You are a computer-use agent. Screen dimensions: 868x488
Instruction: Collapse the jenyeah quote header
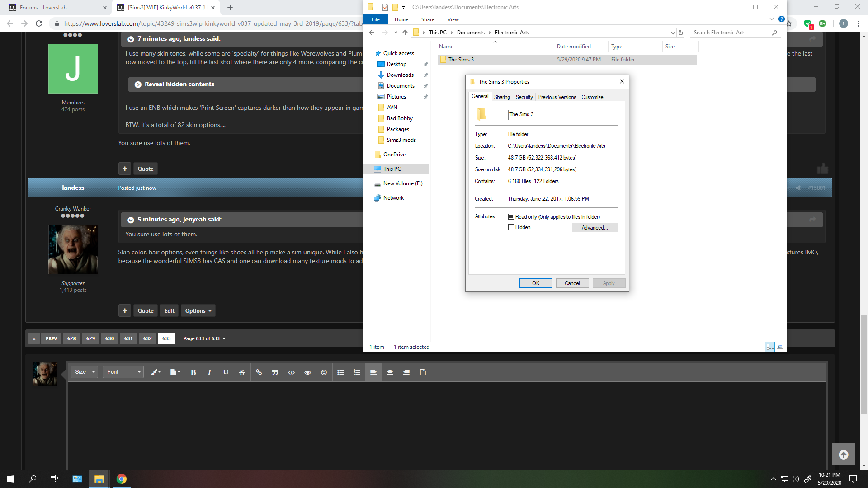tap(131, 220)
